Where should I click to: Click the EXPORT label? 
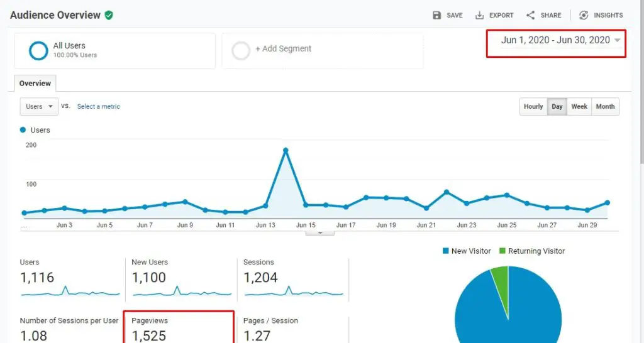[501, 15]
